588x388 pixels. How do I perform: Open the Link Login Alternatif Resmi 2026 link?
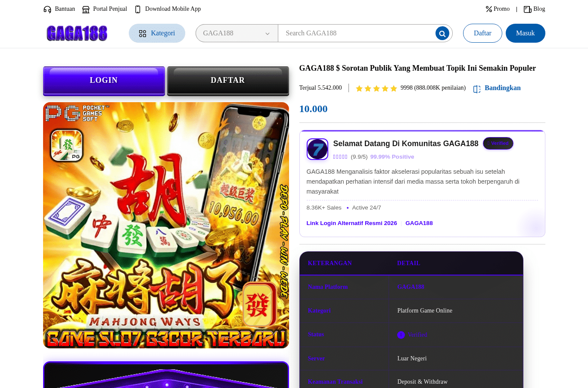tap(352, 223)
